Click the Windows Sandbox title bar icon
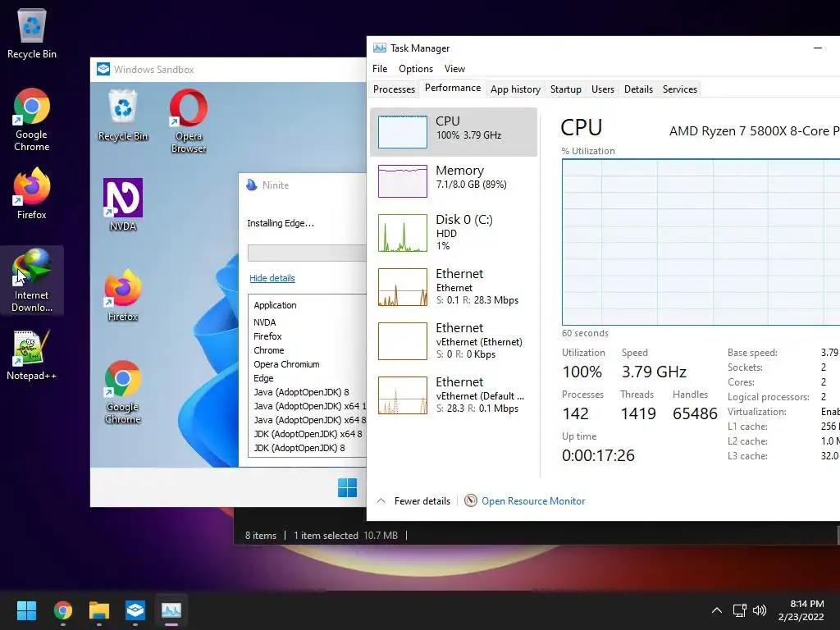840x630 pixels. click(x=103, y=69)
